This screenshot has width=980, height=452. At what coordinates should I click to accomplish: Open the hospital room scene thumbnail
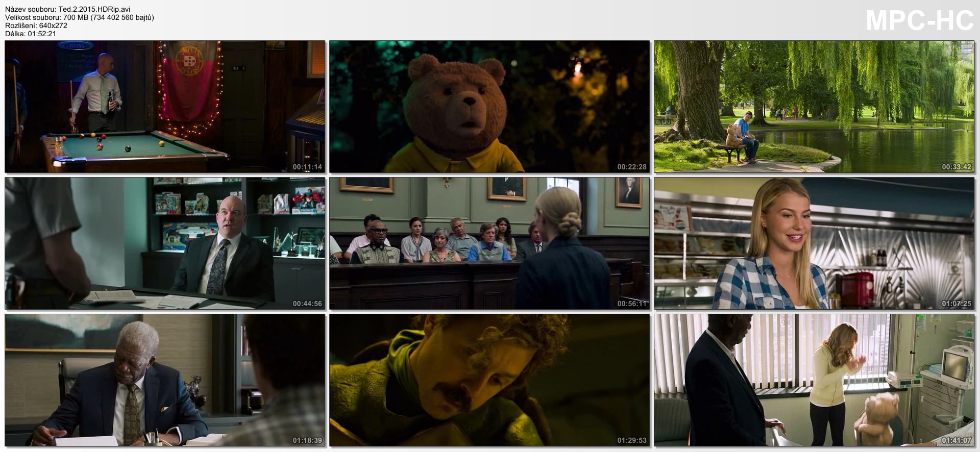pos(814,380)
